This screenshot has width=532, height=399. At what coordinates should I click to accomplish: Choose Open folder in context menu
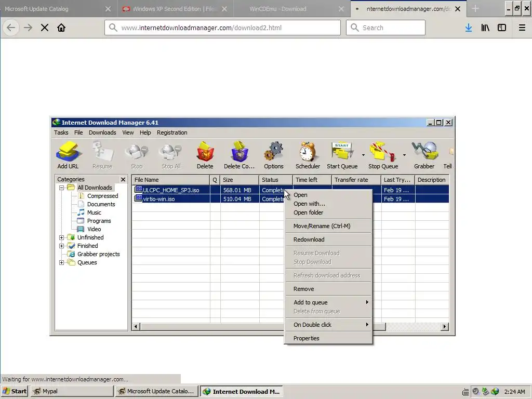(x=328, y=212)
